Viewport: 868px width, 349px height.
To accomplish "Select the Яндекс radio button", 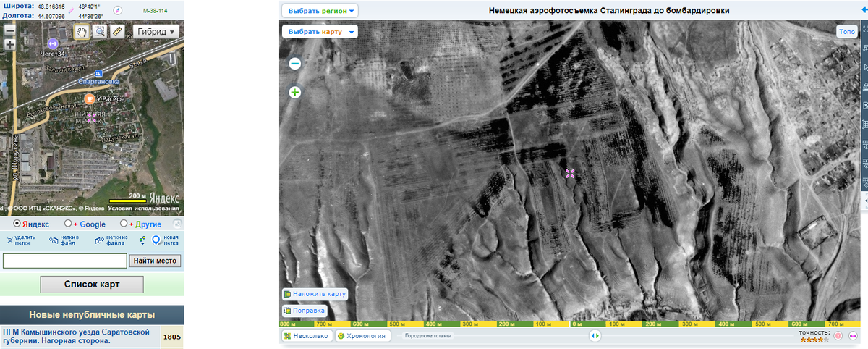I will 17,224.
